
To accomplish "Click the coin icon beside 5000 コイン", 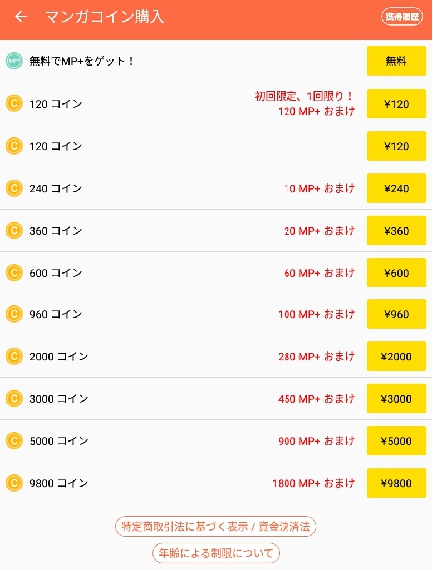I will pyautogui.click(x=14, y=441).
